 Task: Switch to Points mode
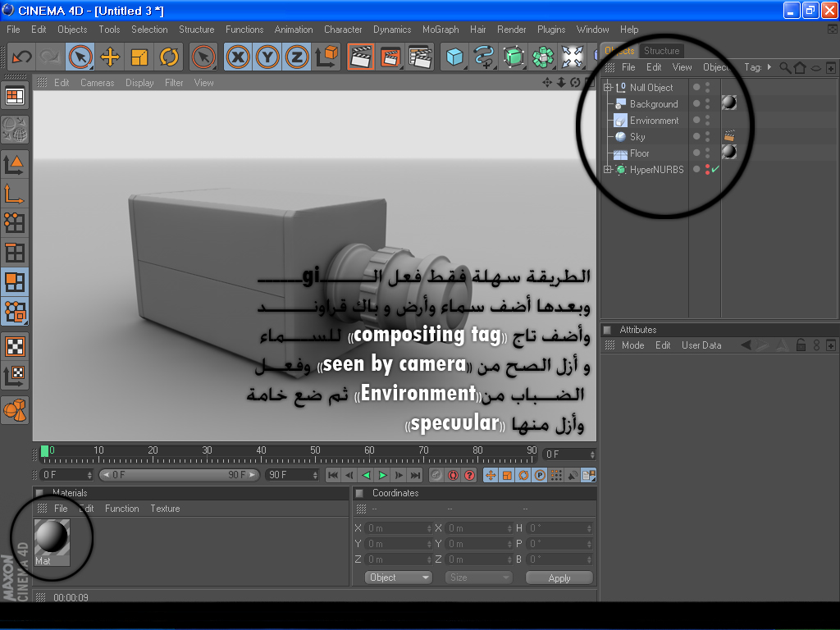(x=15, y=222)
